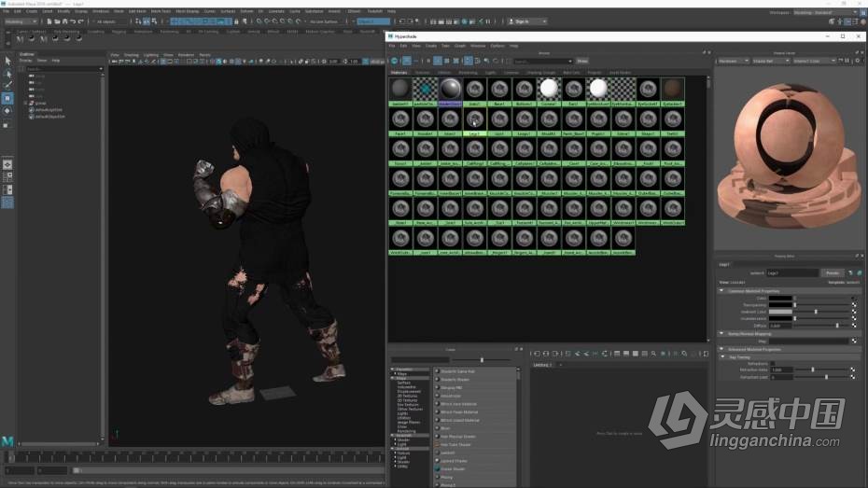
Task: Click the Presets button
Action: [x=832, y=272]
